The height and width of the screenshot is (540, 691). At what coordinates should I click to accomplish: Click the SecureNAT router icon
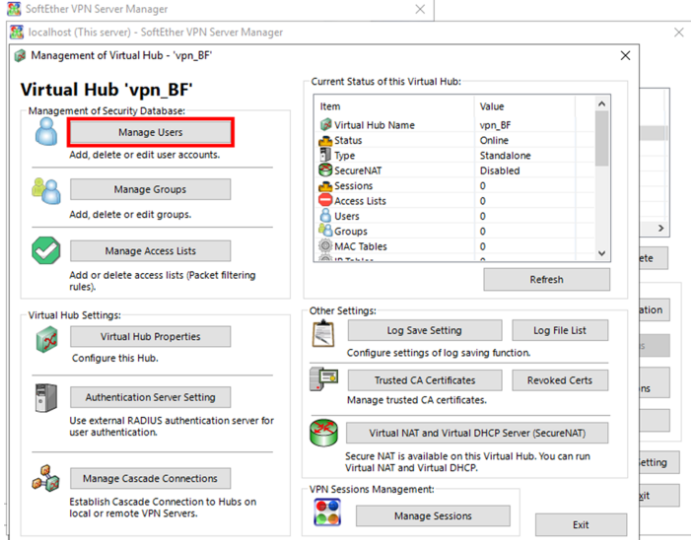click(x=323, y=434)
